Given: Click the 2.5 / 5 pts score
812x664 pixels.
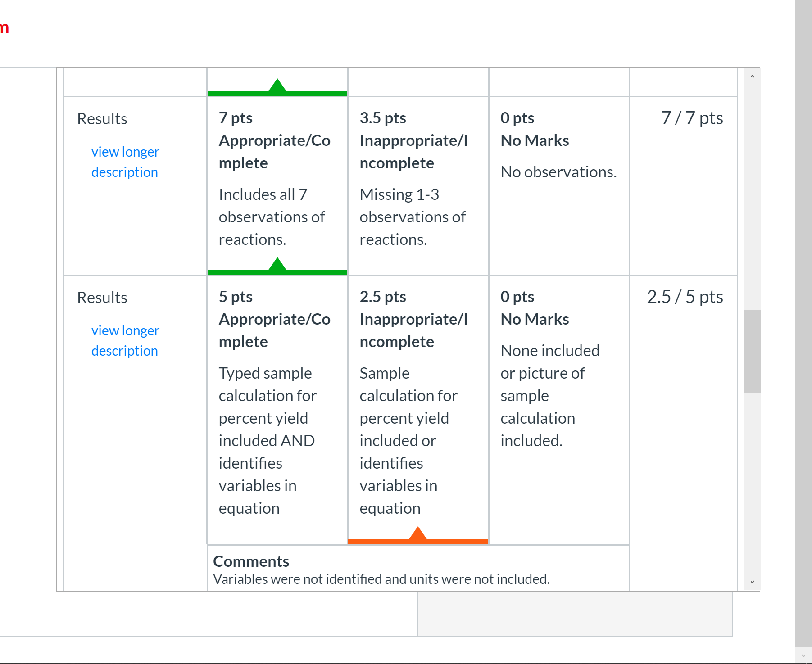Looking at the screenshot, I should click(x=685, y=297).
